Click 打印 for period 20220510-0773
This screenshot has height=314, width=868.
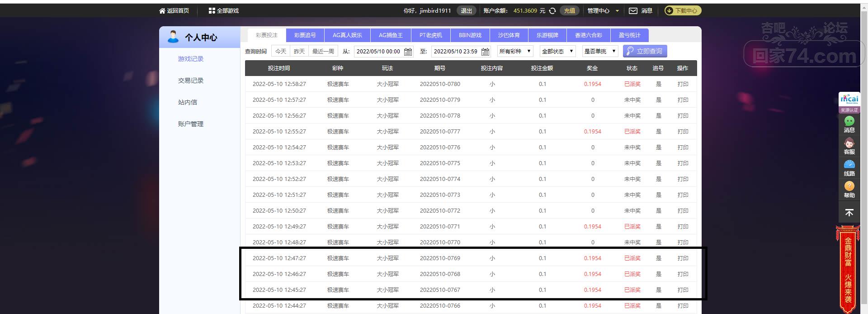tap(683, 195)
